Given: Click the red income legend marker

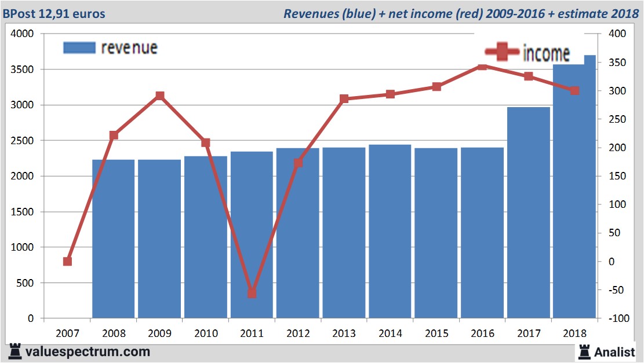Looking at the screenshot, I should click(502, 53).
